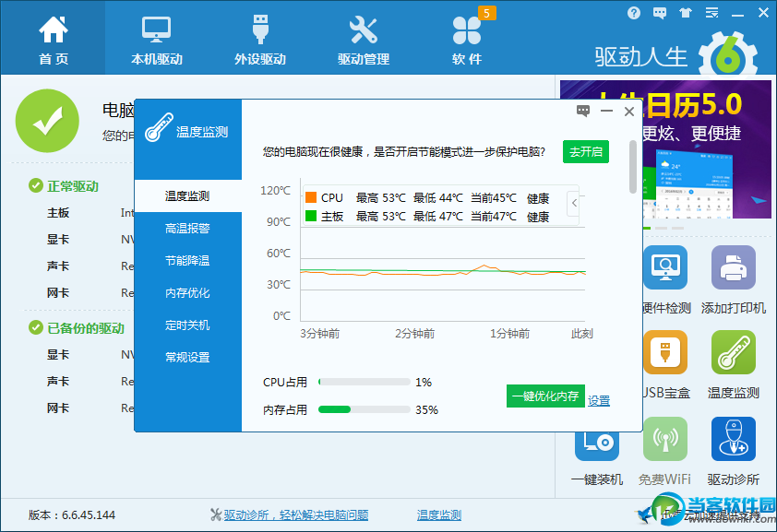Click the 内存占用 progress bar
This screenshot has height=532, width=777.
pos(365,409)
